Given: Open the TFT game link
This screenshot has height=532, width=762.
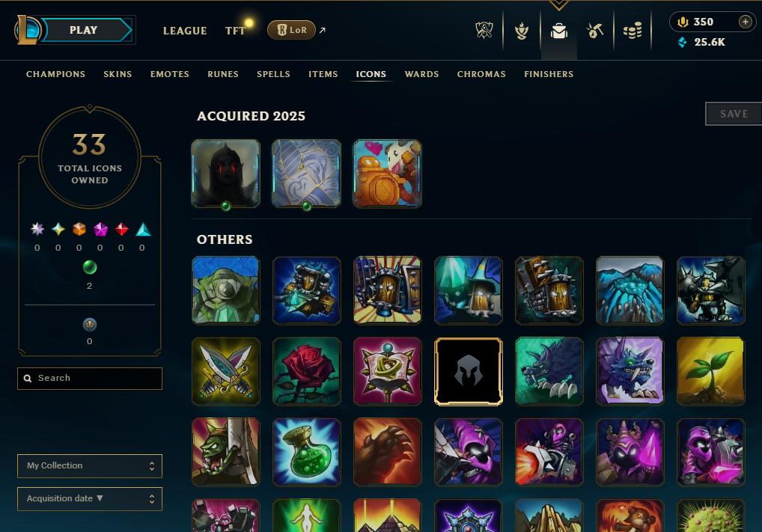Looking at the screenshot, I should point(235,31).
